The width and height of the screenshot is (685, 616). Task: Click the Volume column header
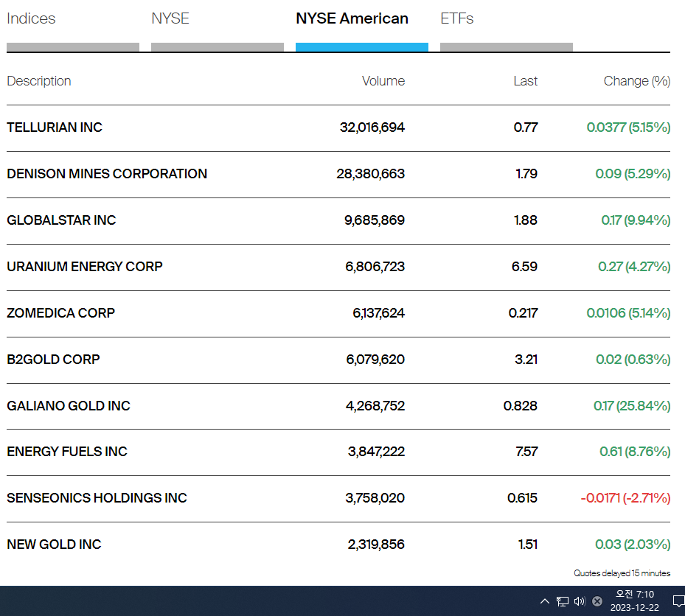tap(383, 81)
